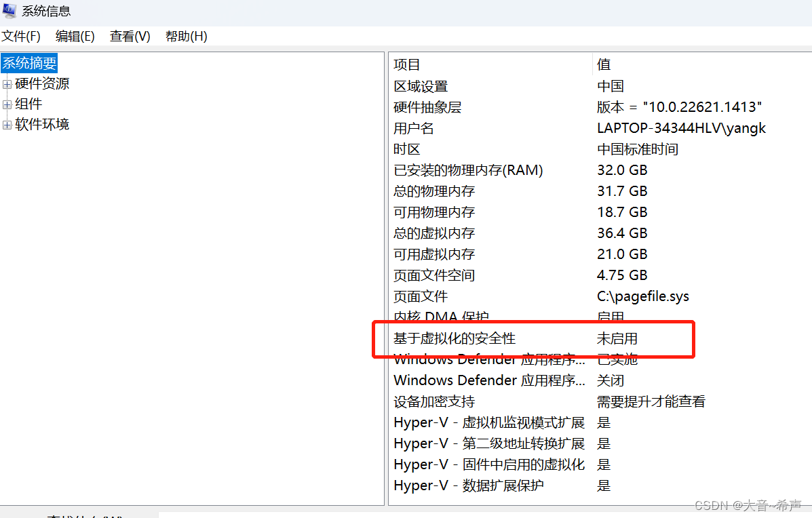Select the 系统摘要 tree node
This screenshot has height=518, width=812.
[30, 63]
